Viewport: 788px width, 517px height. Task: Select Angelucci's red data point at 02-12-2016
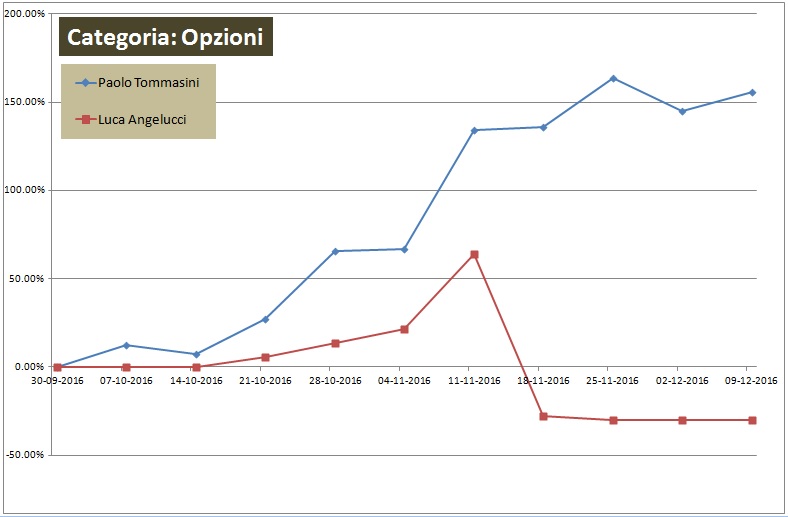[682, 420]
